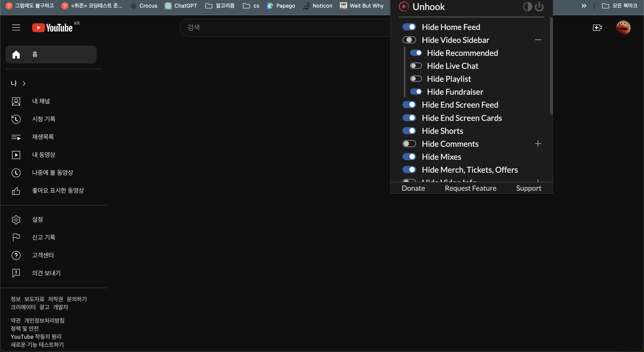Image resolution: width=644 pixels, height=352 pixels.
Task: Expand Hide Comments options
Action: point(538,143)
